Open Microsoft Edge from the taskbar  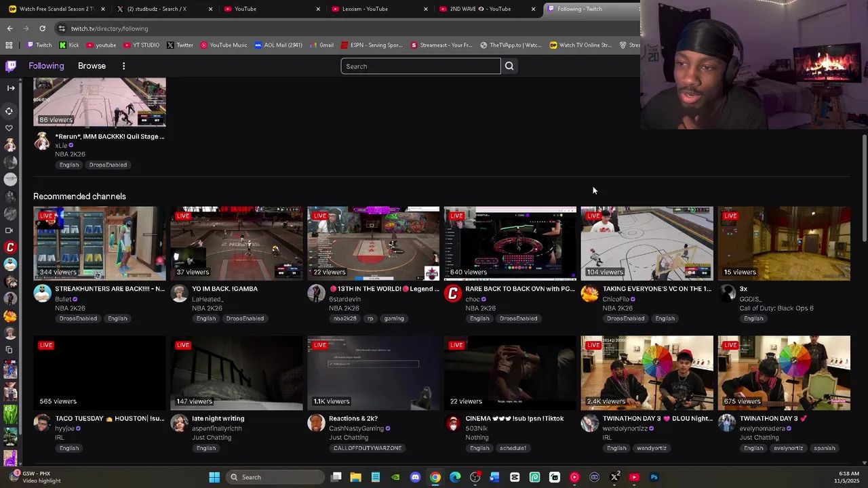click(x=455, y=477)
